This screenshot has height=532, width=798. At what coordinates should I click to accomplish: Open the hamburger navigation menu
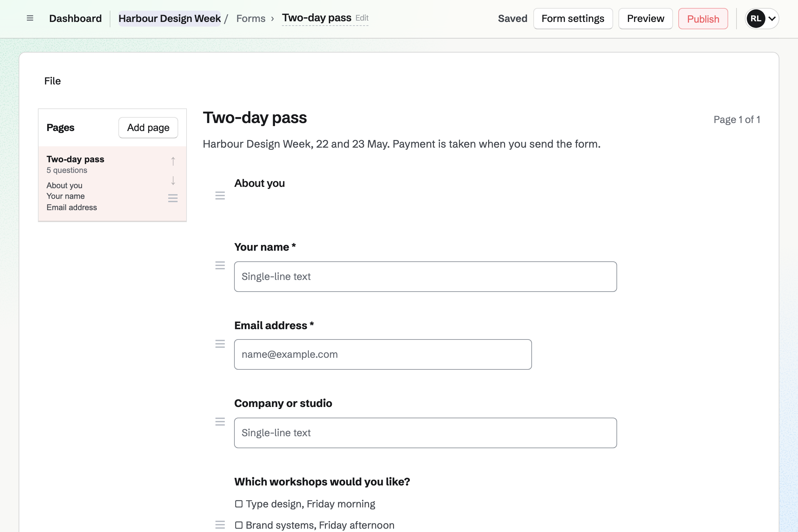pos(30,18)
